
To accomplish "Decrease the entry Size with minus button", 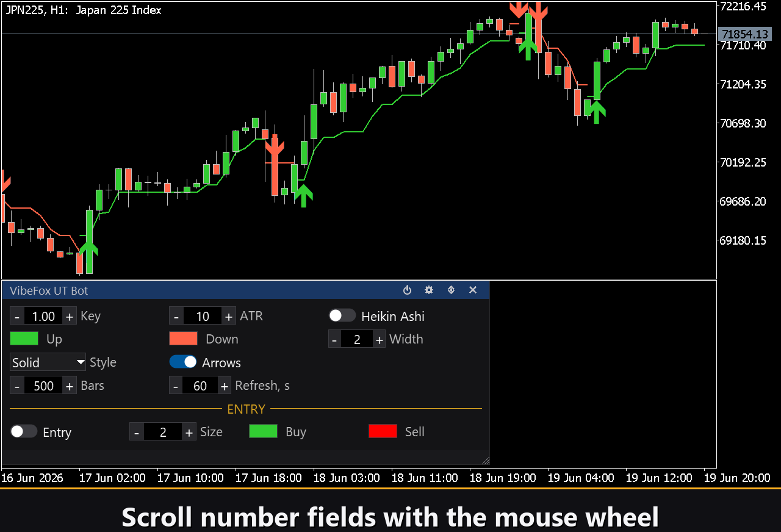I will coord(137,432).
